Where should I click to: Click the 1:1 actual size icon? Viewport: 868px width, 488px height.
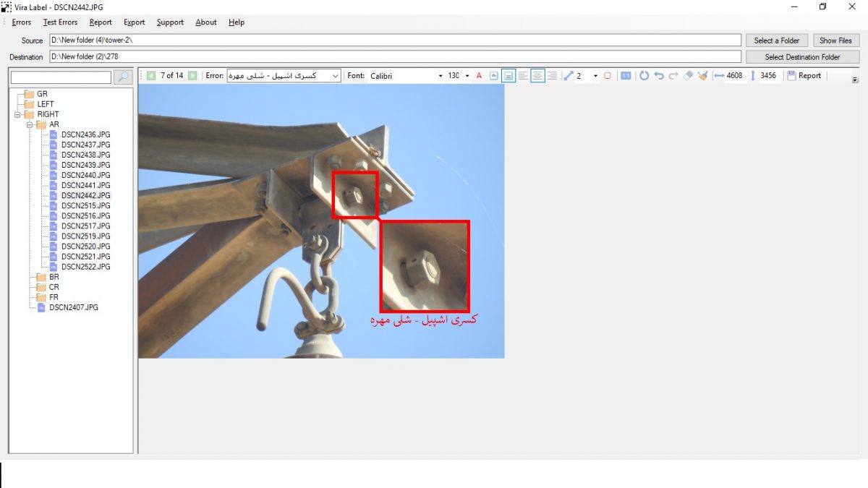(x=626, y=76)
